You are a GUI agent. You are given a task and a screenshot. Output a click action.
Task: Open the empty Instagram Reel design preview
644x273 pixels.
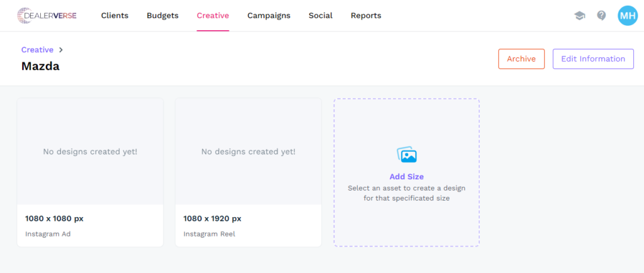click(x=248, y=152)
